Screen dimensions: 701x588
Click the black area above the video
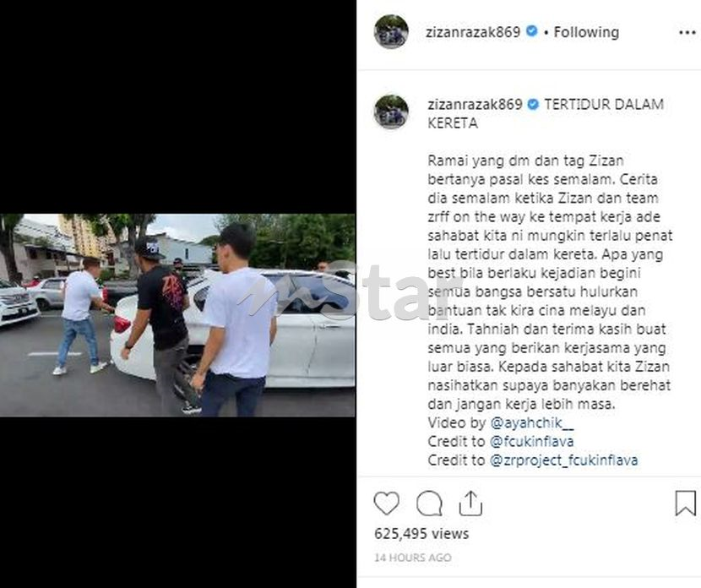coord(177,106)
